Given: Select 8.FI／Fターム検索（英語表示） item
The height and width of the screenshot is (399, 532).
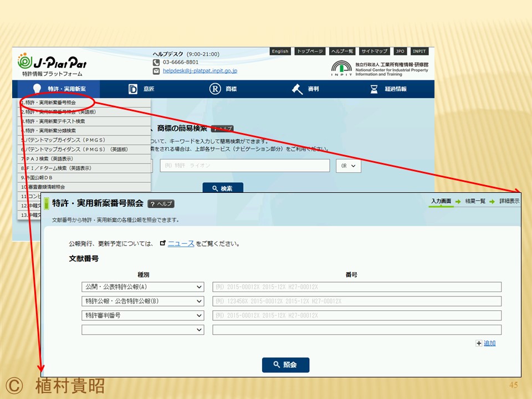Looking at the screenshot, I should coord(84,168).
